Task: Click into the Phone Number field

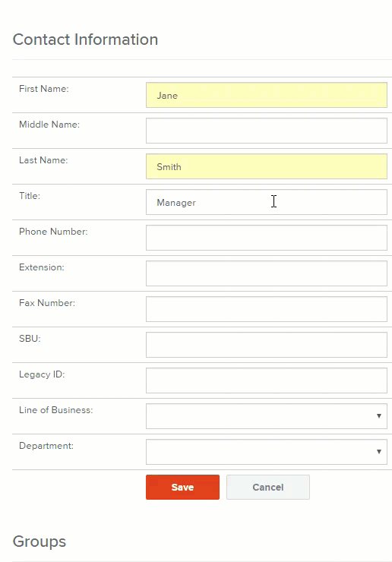Action: [x=267, y=238]
